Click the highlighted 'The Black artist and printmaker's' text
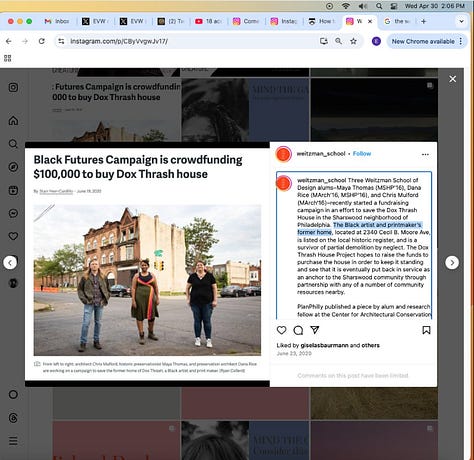 [377, 225]
